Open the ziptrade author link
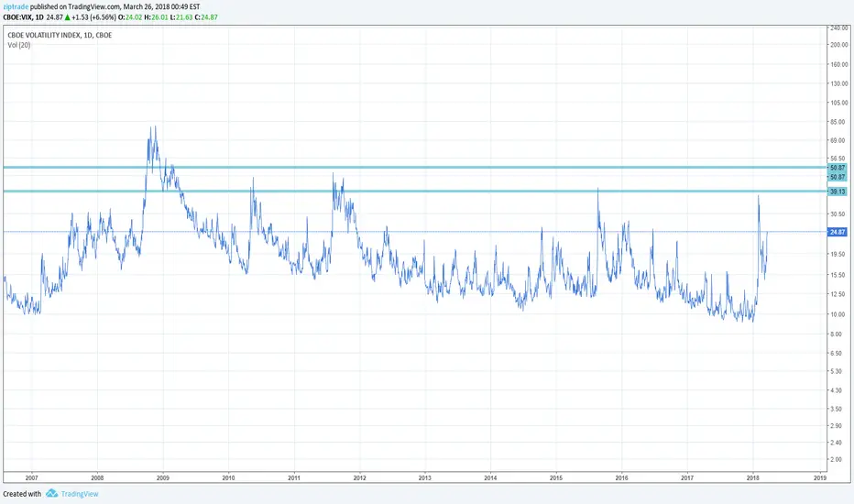854x504 pixels. tap(16, 7)
